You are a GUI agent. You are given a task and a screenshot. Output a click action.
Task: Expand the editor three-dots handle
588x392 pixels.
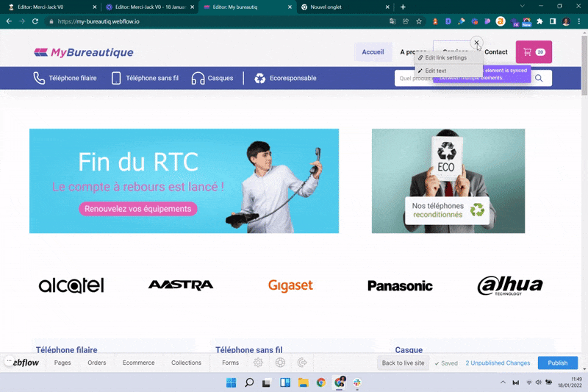(x=9, y=360)
